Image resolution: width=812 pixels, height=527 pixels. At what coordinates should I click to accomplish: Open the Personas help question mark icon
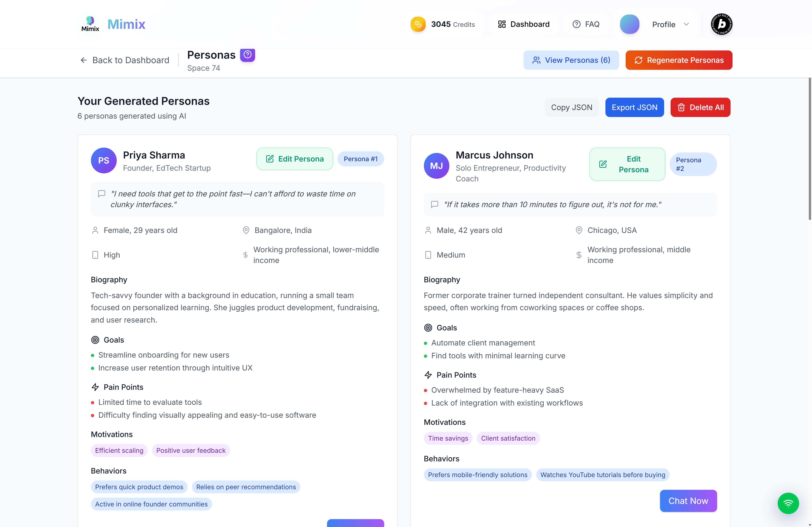point(247,55)
